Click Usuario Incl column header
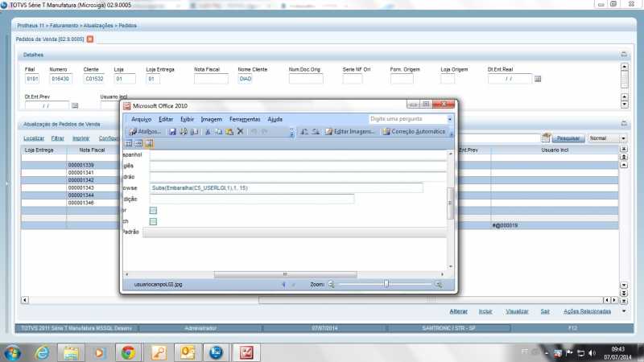The height and width of the screenshot is (362, 644). coord(555,150)
